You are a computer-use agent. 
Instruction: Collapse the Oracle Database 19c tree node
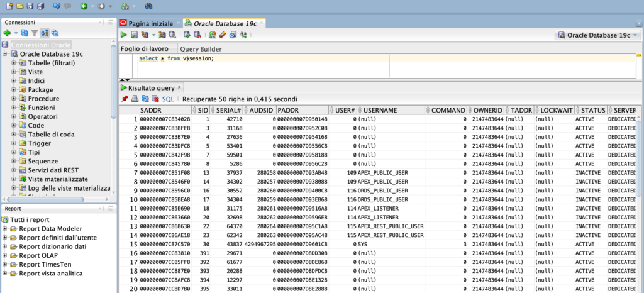5,53
